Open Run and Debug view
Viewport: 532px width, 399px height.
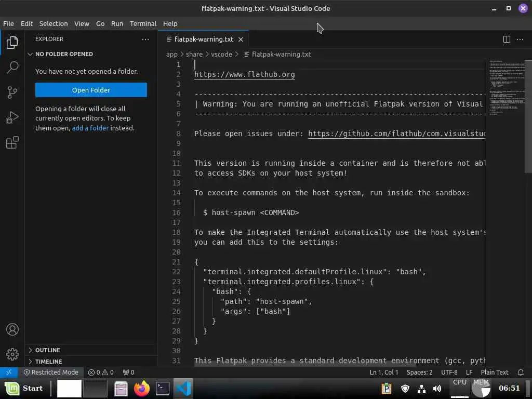pyautogui.click(x=12, y=117)
